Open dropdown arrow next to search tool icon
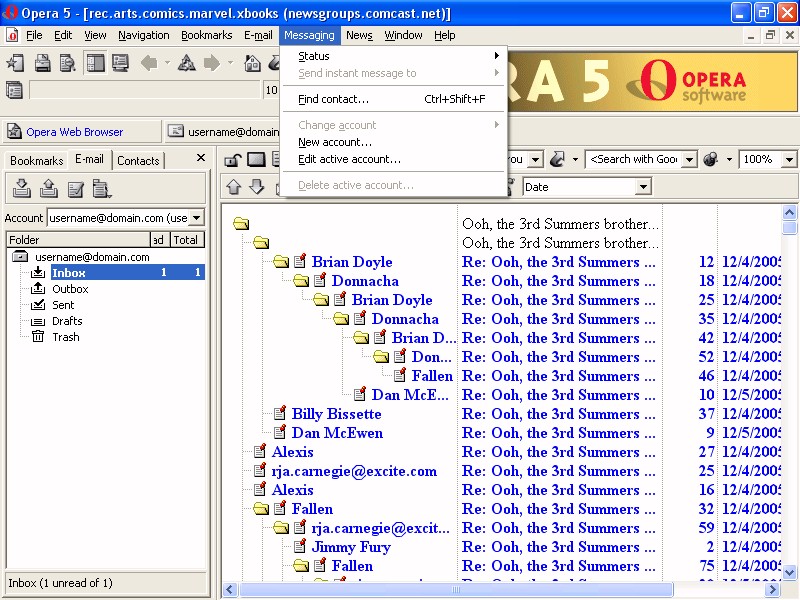 click(576, 160)
